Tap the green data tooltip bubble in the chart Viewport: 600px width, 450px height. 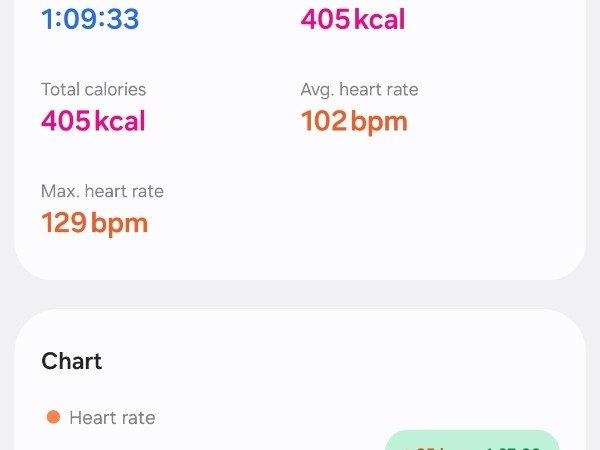(472, 441)
